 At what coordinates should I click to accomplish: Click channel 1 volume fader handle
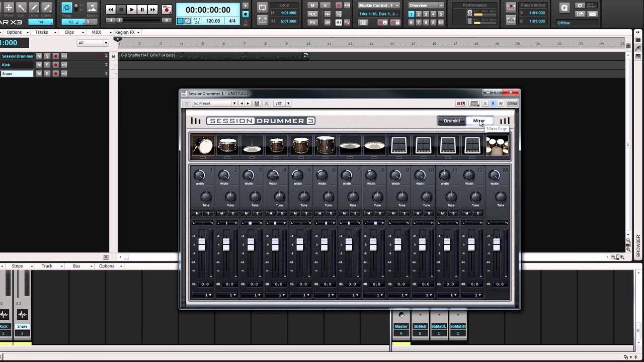tap(202, 245)
